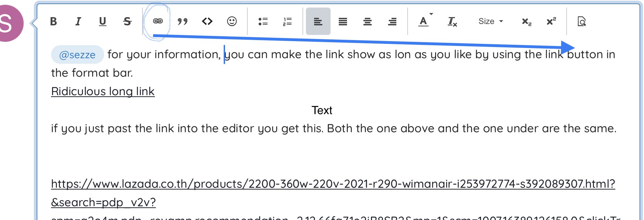Image resolution: width=644 pixels, height=220 pixels.
Task: Toggle underline formatting
Action: 102,22
